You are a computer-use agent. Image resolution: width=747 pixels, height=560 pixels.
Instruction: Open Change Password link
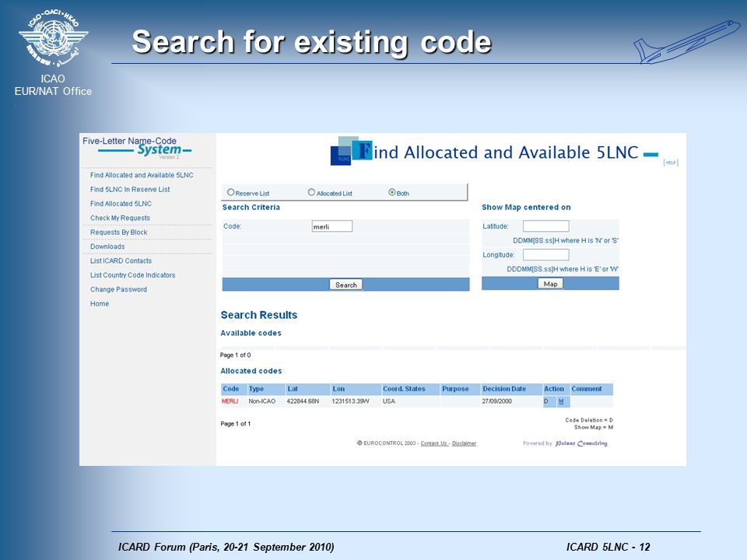click(x=118, y=289)
